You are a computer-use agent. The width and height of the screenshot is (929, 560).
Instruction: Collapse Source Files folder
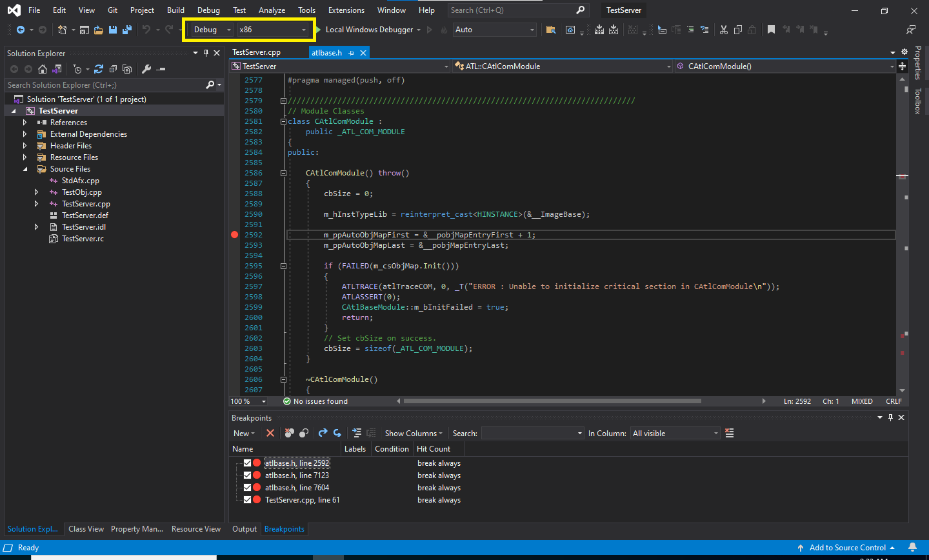click(25, 169)
